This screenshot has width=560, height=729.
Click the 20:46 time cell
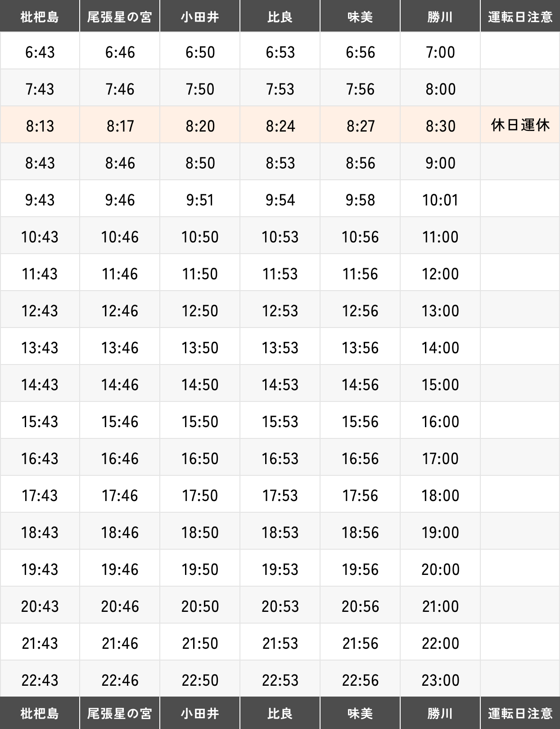pos(120,606)
